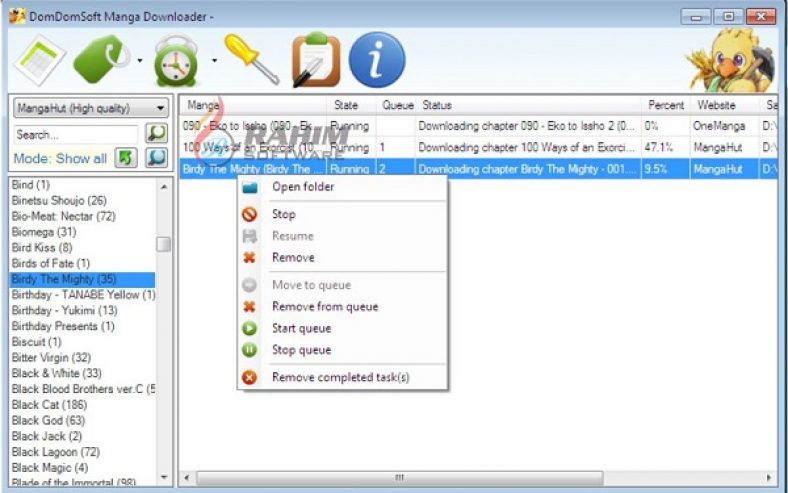Click the 47.1% percent cell

point(666,148)
